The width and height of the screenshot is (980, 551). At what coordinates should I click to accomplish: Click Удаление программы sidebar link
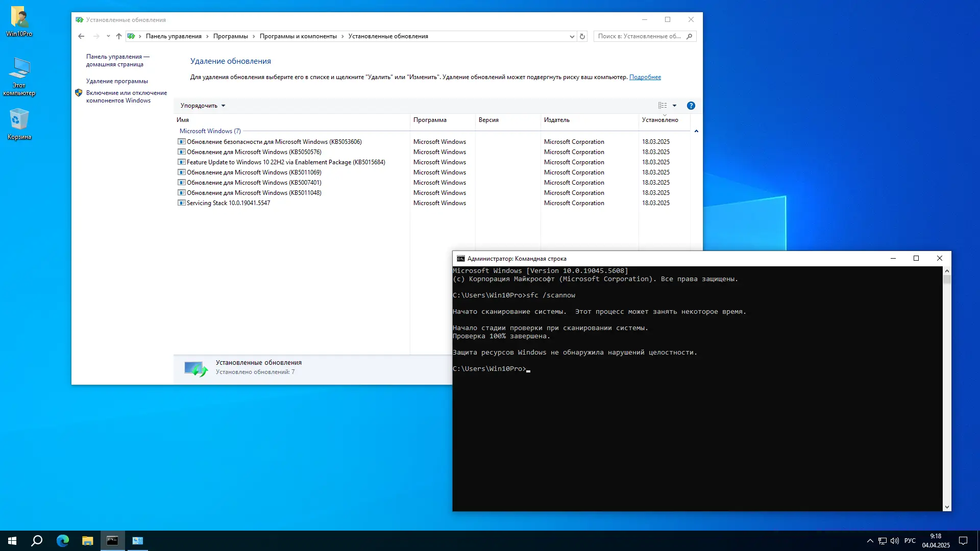tap(117, 81)
